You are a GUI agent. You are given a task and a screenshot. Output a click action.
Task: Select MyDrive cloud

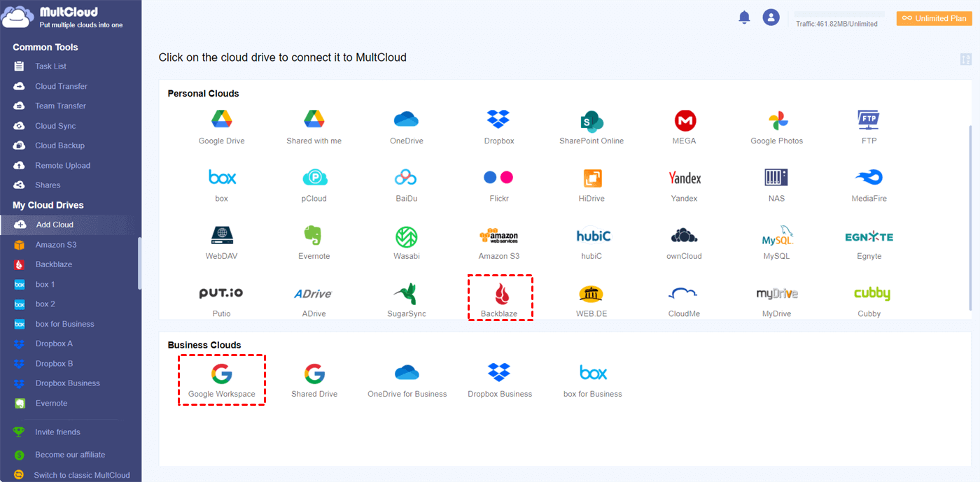(777, 301)
